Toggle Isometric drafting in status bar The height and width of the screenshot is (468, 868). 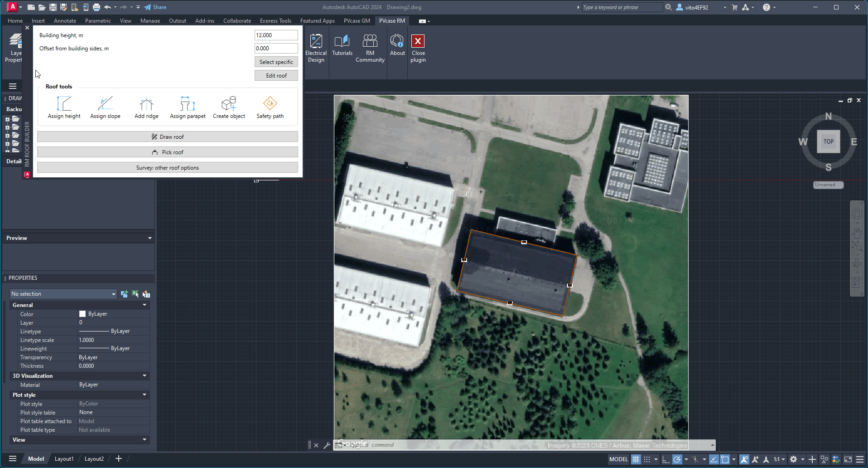(x=695, y=459)
